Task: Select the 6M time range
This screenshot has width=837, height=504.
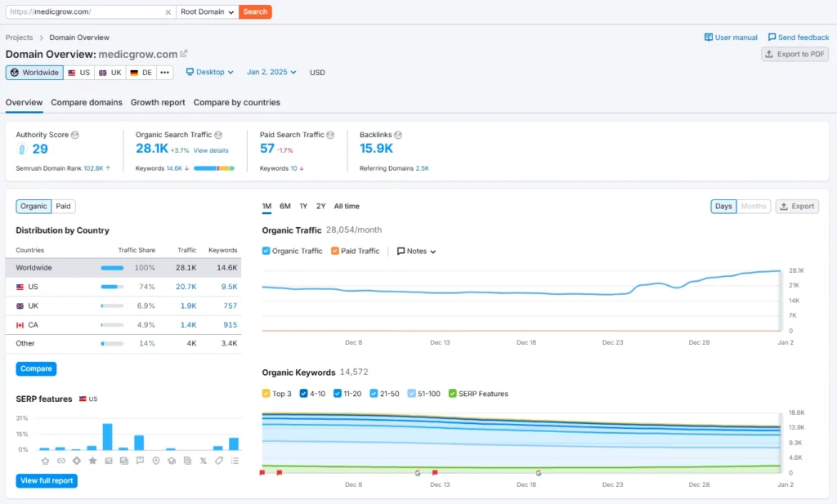Action: tap(285, 207)
